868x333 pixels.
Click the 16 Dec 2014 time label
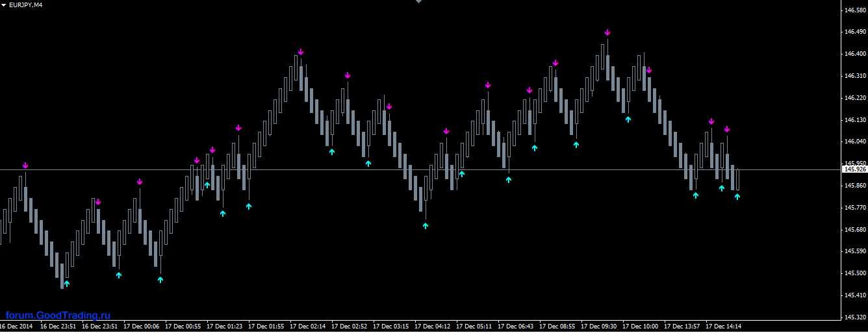tap(17, 327)
